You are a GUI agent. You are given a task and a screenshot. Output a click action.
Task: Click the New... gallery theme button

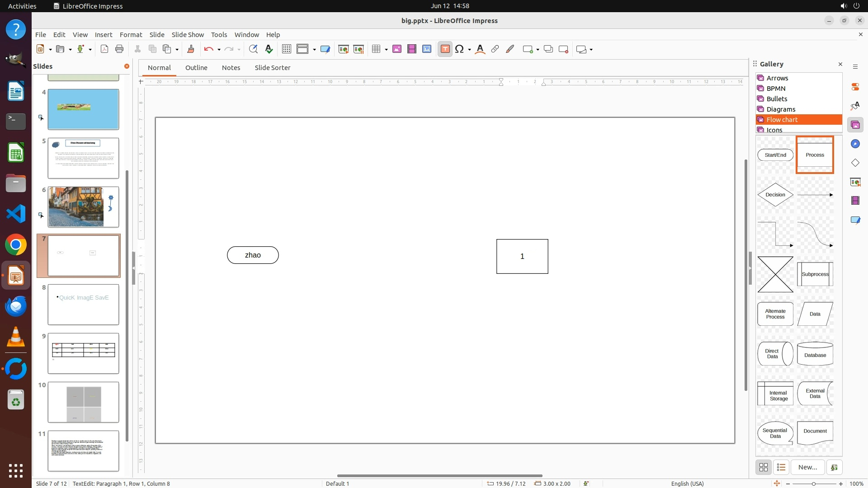pyautogui.click(x=807, y=467)
